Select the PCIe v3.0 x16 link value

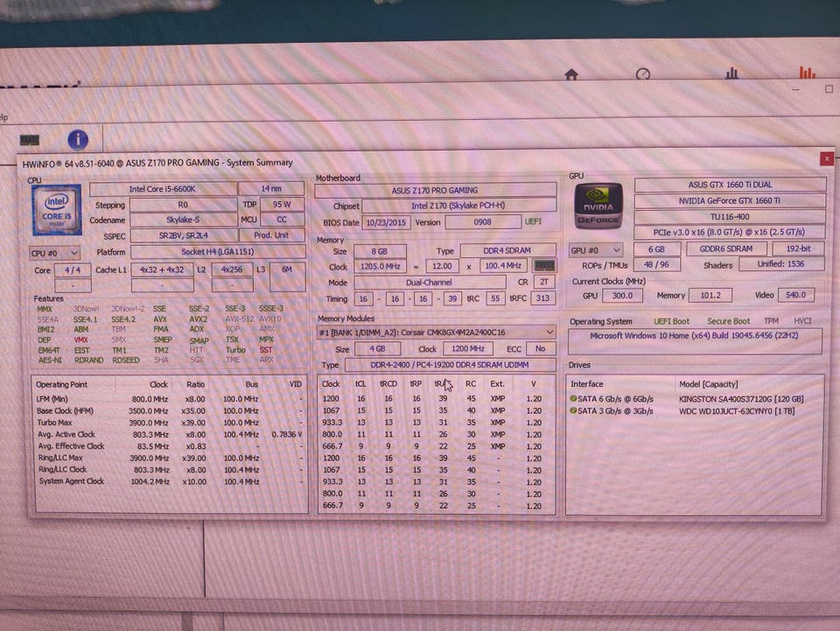pyautogui.click(x=730, y=233)
